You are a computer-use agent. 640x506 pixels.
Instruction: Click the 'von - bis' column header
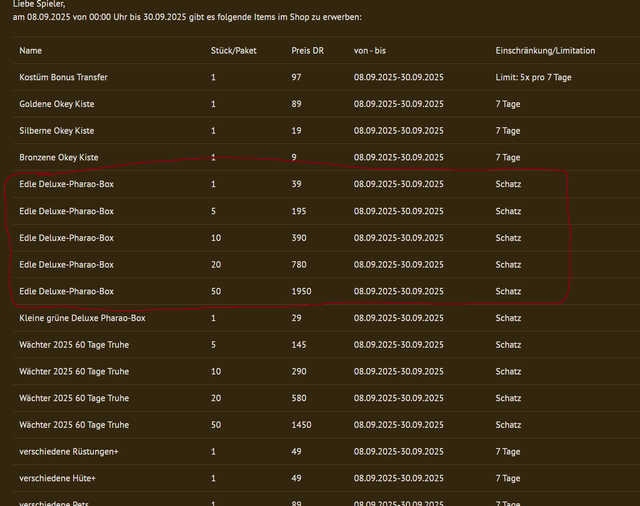[x=369, y=51]
